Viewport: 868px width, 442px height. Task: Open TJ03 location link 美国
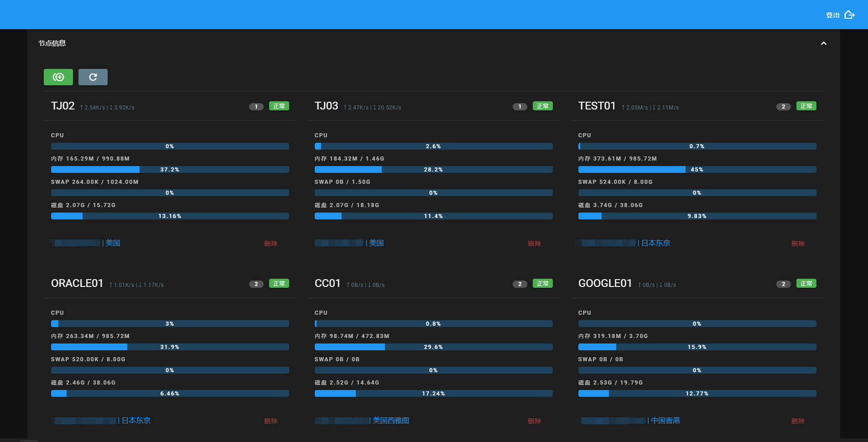coord(376,243)
